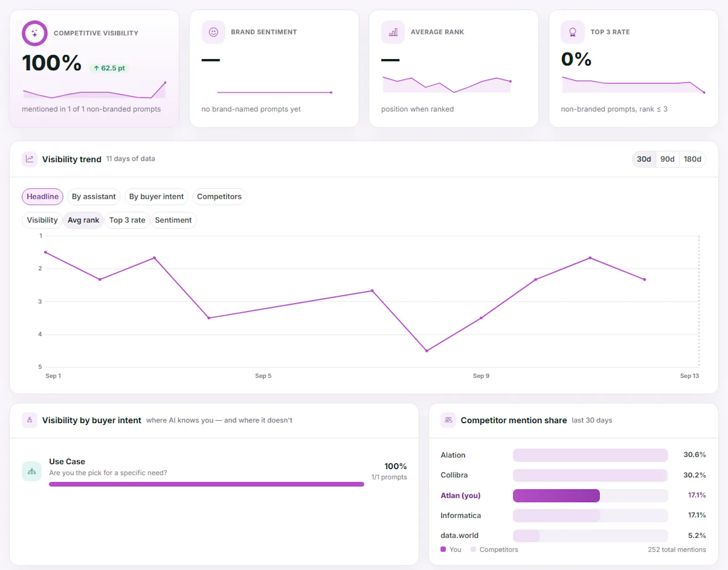Click the Top 3 Rate sparkline chart
Screen dimensions: 728x570
point(633,85)
